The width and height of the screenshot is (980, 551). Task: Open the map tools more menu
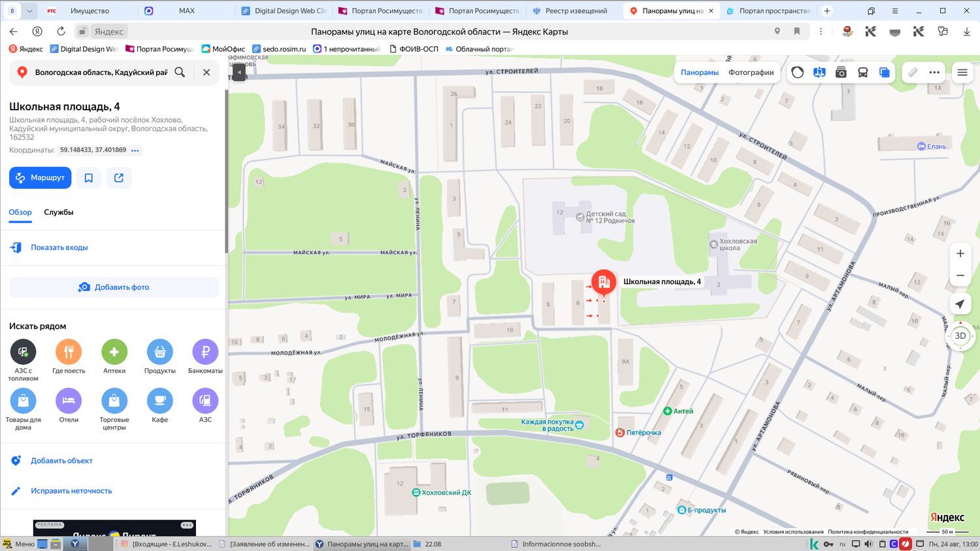point(934,72)
